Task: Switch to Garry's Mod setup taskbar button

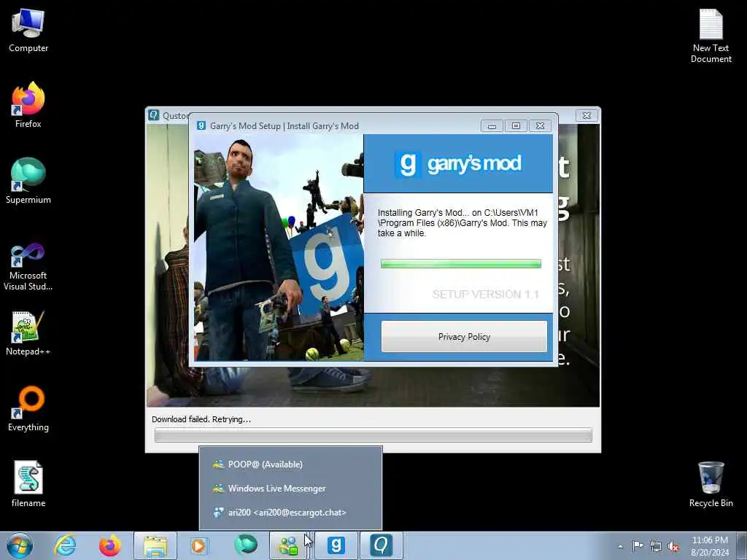Action: (336, 545)
